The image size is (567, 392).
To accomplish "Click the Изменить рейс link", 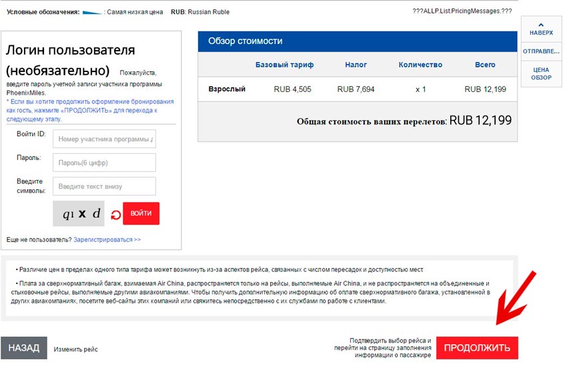I will coord(75,349).
